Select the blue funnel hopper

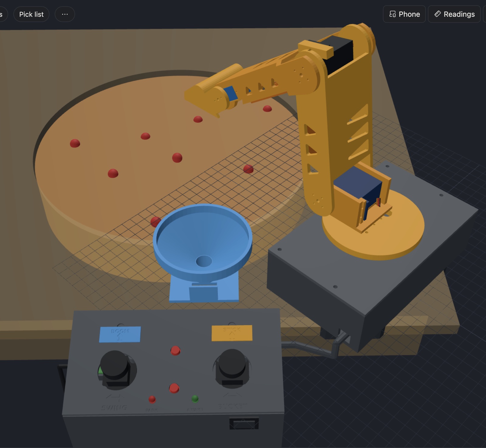203,243
